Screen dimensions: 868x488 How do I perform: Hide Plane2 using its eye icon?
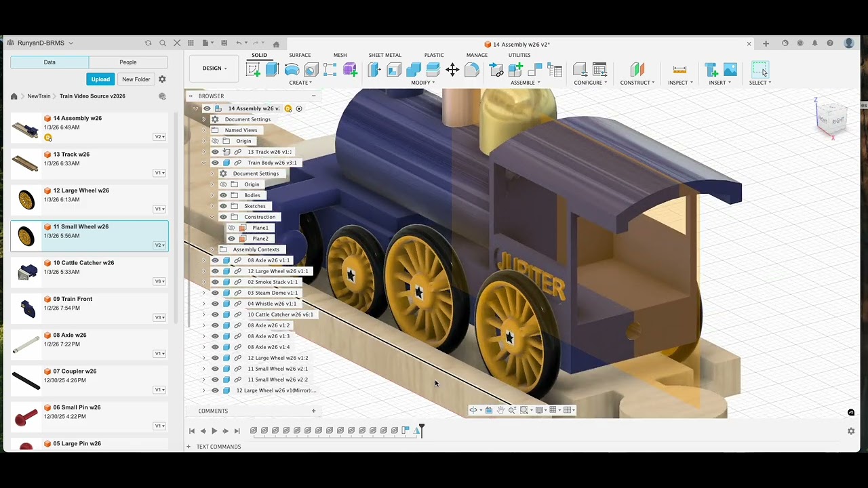[x=231, y=239]
